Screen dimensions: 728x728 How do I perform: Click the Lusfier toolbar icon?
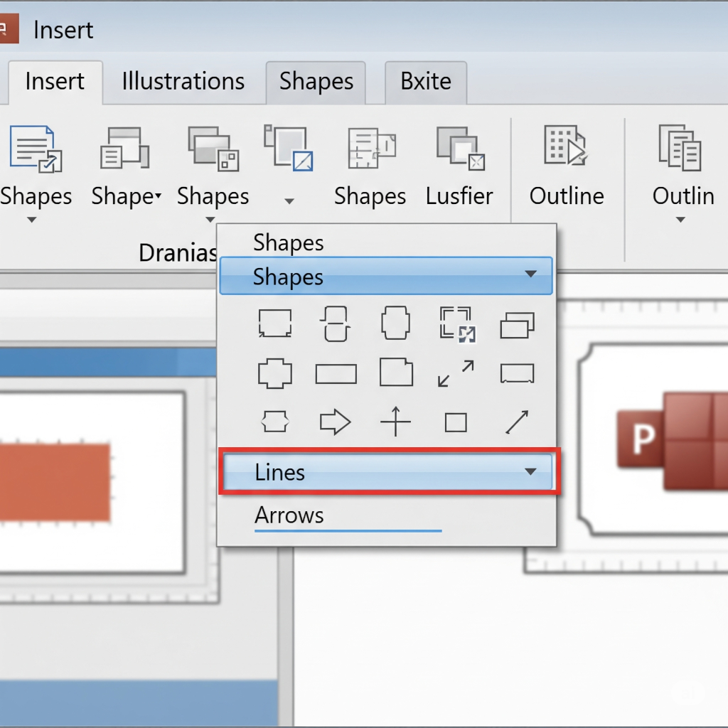[459, 150]
